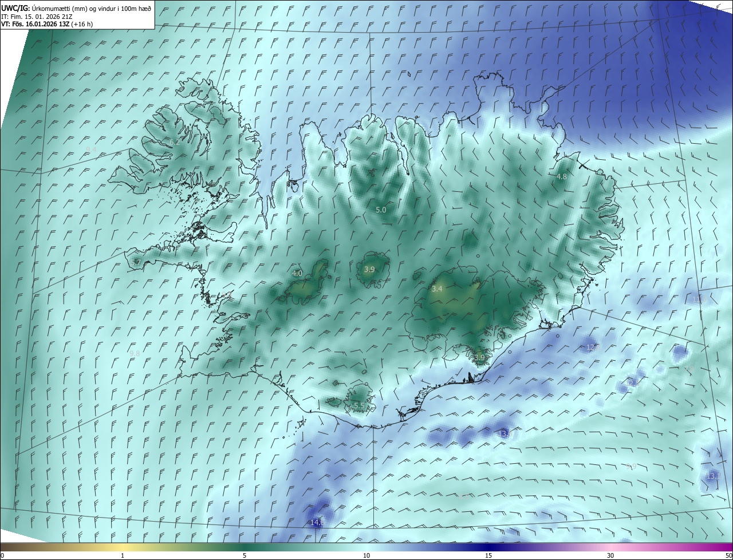This screenshot has height=560, width=733.
Task: Click the 30 tick on the colour scale
Action: tap(610, 555)
